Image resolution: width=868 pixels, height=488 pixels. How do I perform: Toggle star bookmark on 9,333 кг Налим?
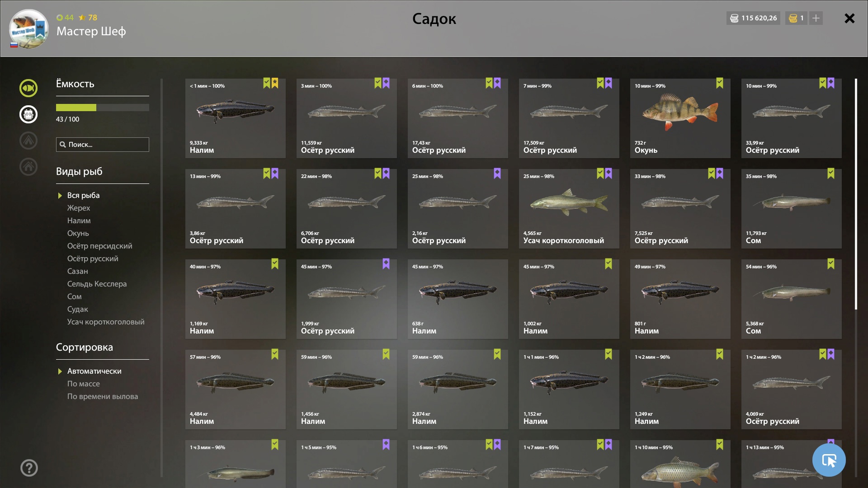pyautogui.click(x=275, y=83)
